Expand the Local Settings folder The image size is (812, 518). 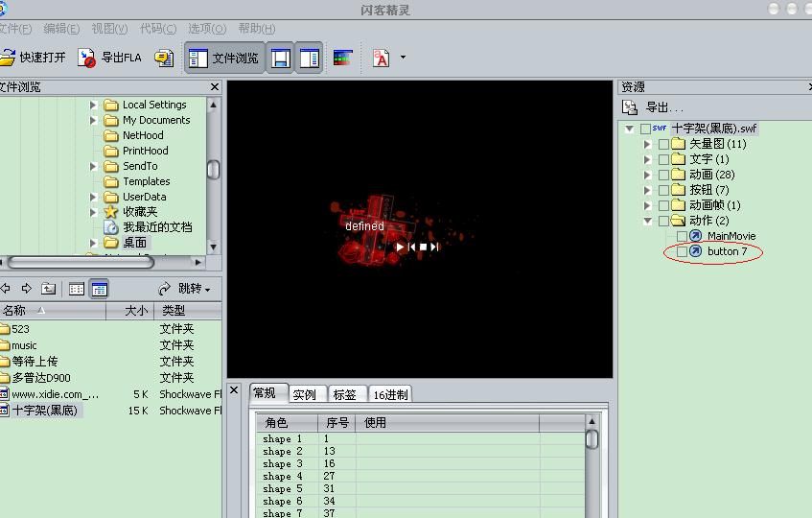tap(93, 105)
